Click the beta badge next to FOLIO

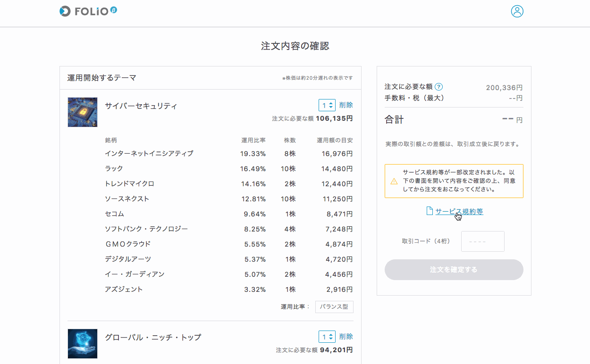[x=114, y=9]
